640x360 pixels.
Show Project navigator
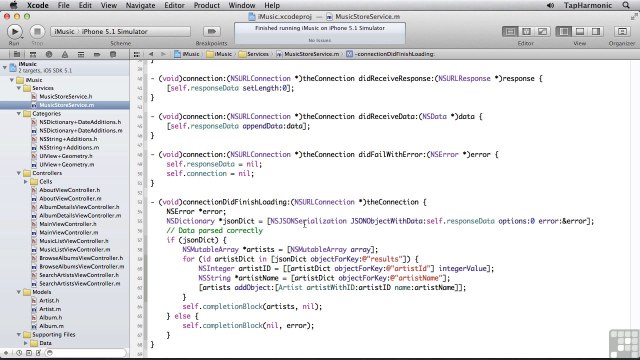(x=17, y=54)
